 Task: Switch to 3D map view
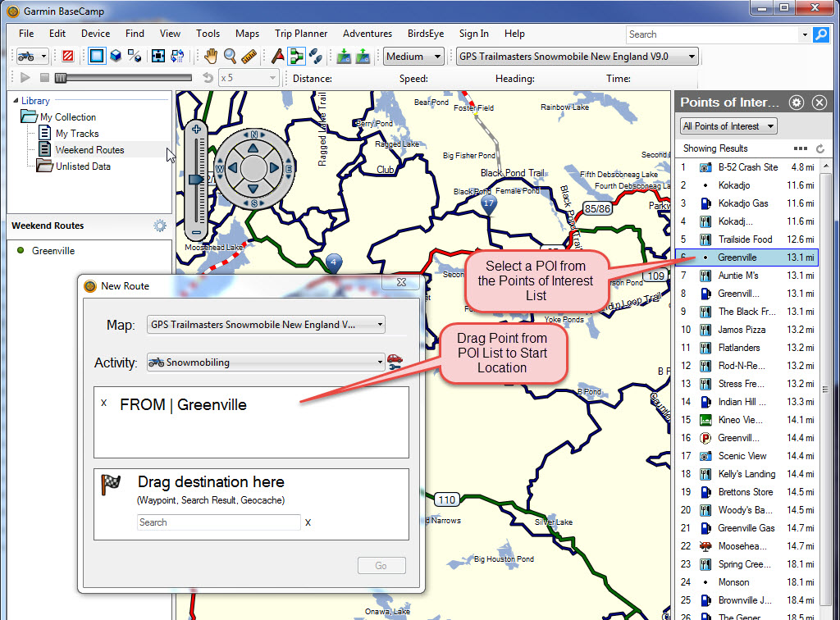[x=116, y=57]
